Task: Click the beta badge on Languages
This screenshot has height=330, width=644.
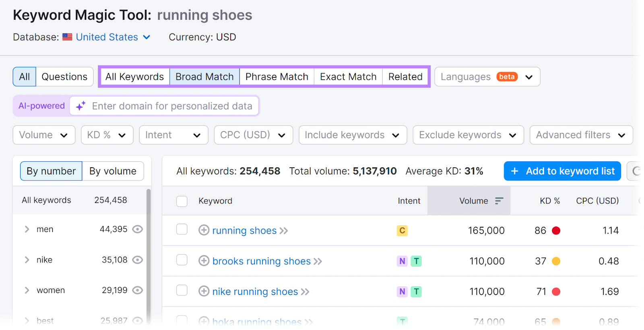Action: pos(507,77)
